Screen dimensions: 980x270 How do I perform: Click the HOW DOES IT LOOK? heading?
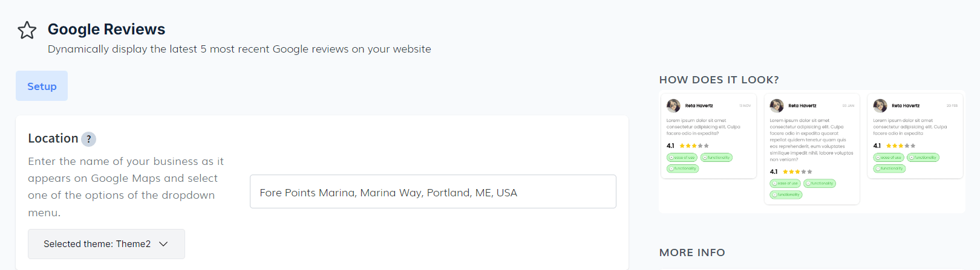coord(719,80)
